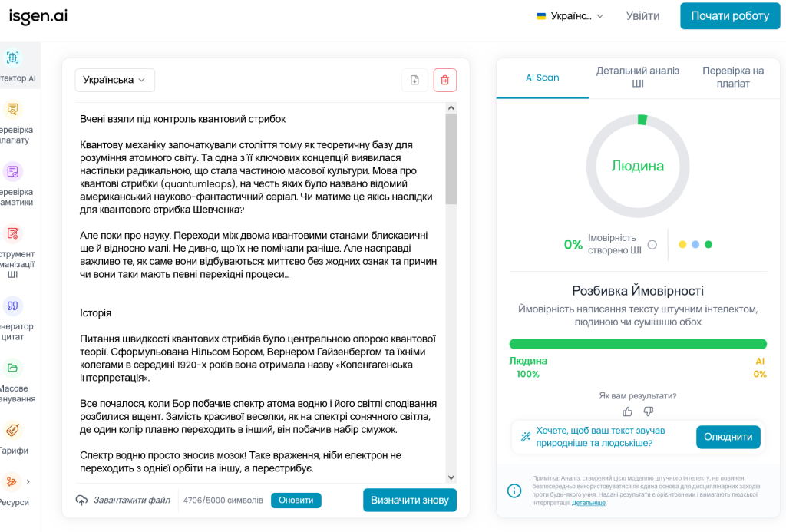Open the bulk scanning folder icon
786x532 pixels.
(12, 368)
